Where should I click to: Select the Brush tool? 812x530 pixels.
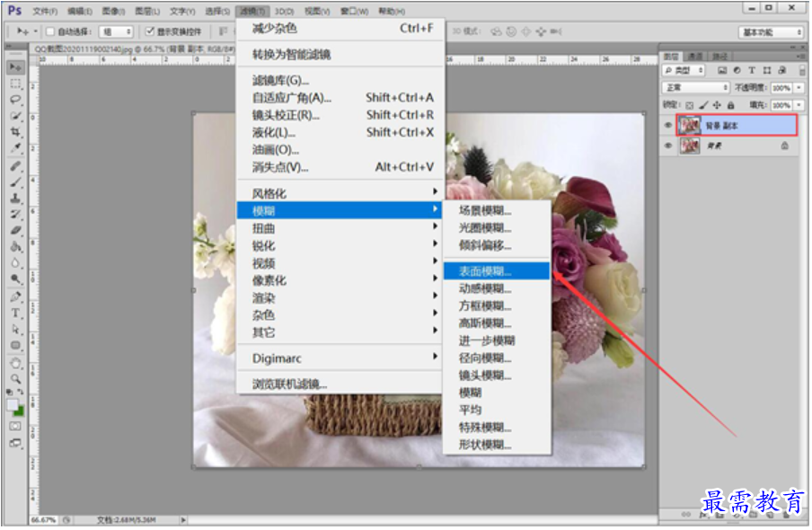[15, 182]
